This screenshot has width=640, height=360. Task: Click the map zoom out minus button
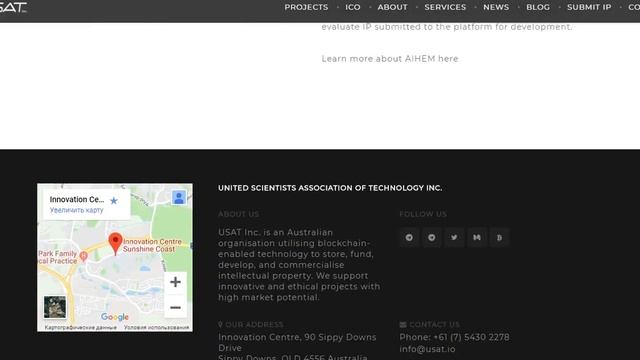click(x=176, y=307)
